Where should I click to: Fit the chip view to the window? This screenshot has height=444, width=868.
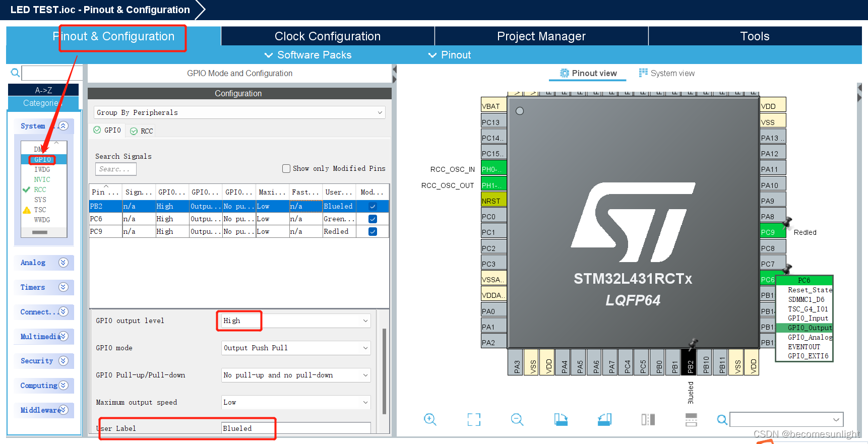[x=474, y=419]
